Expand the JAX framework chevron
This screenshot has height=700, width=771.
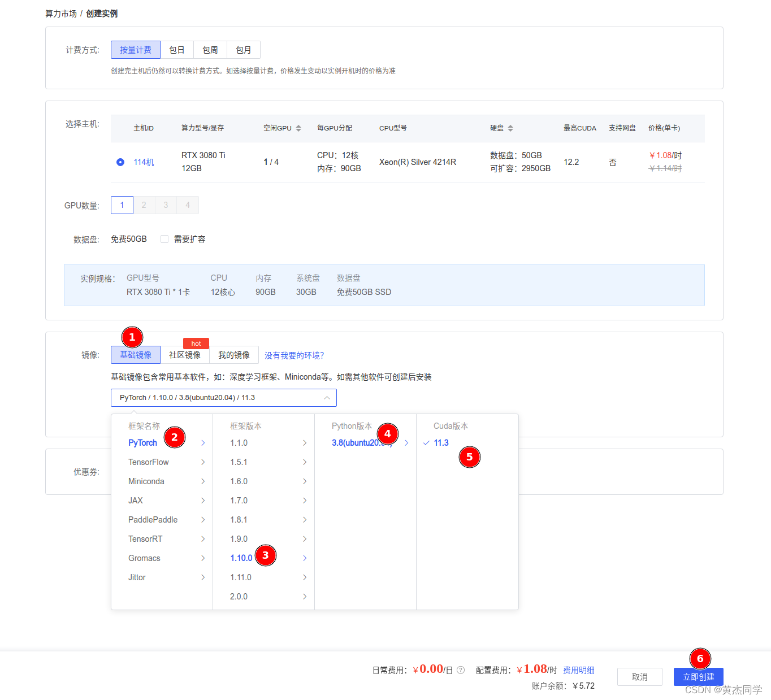203,501
